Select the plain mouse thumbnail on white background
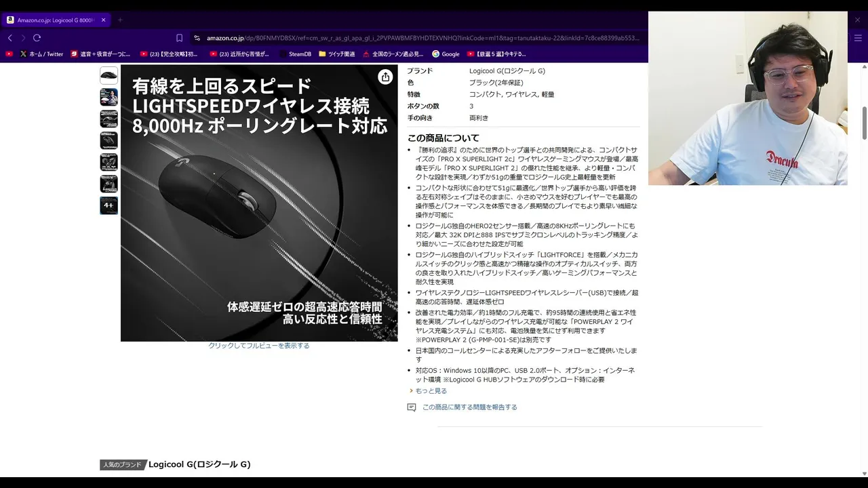Image resolution: width=868 pixels, height=488 pixels. [x=108, y=75]
